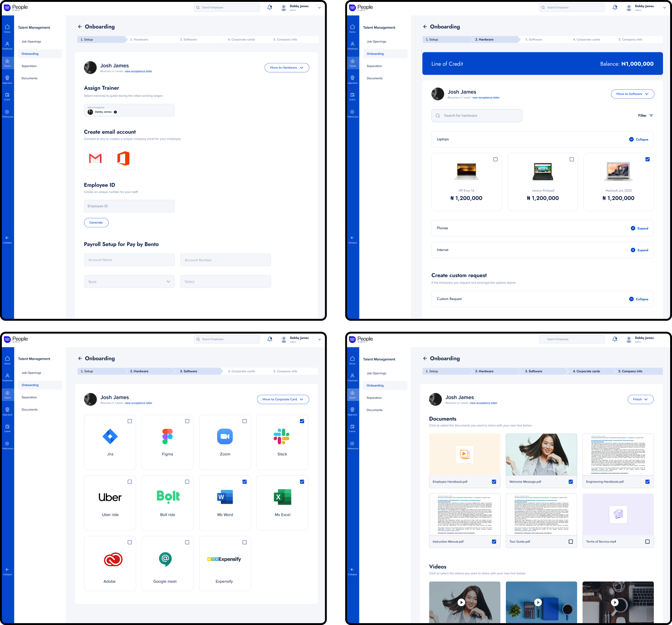The image size is (672, 625).
Task: Select Software step above Line of Credit banner
Action: tap(534, 39)
